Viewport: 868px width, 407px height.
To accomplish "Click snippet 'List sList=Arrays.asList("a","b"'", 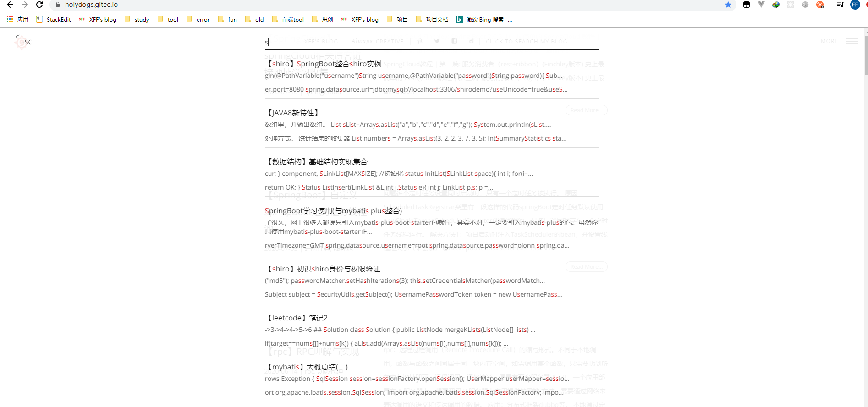I will click(x=408, y=125).
